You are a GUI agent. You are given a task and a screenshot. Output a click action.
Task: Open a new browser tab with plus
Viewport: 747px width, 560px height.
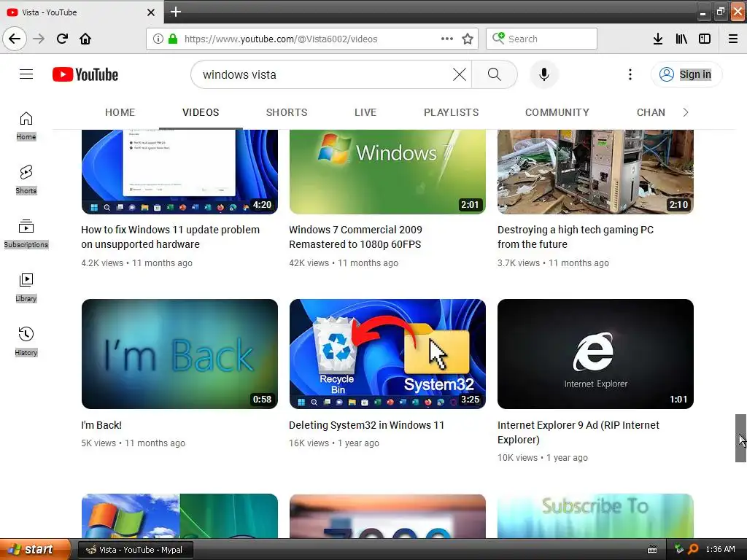click(175, 12)
